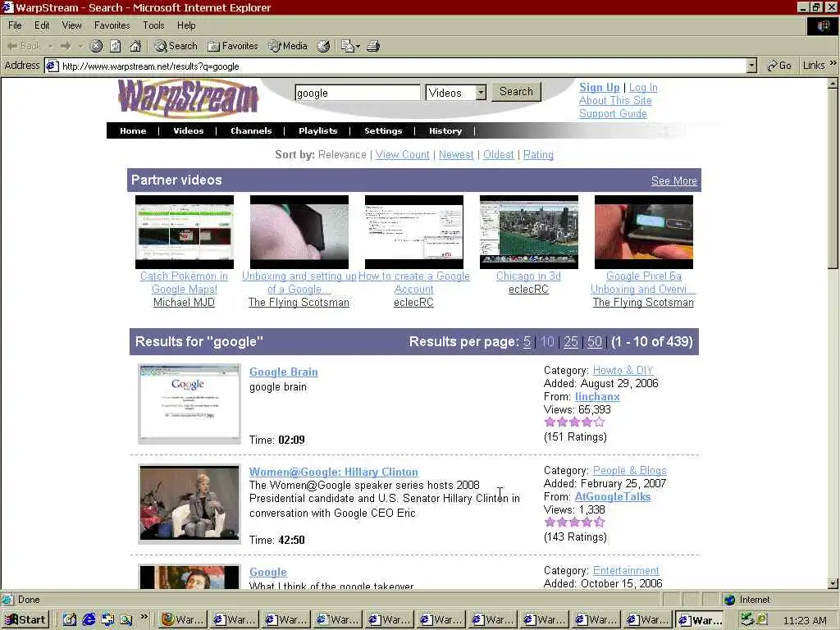840x630 pixels.
Task: Click the Sign Up link
Action: tap(599, 87)
